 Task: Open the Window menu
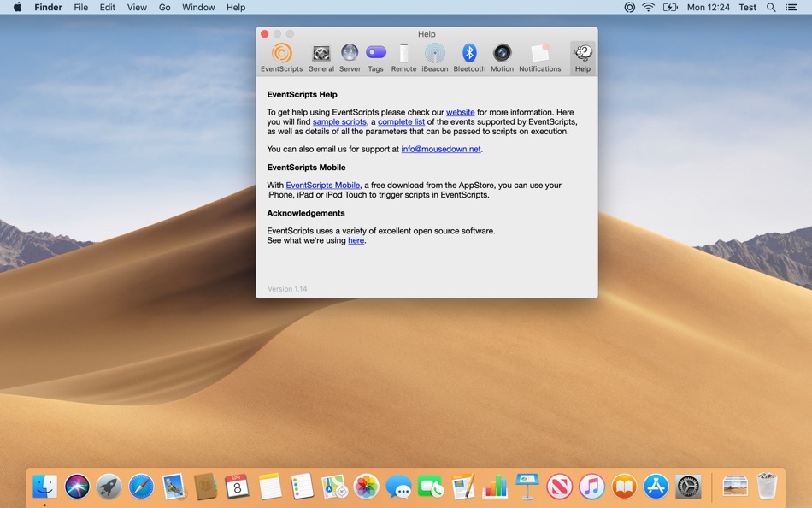pos(198,7)
